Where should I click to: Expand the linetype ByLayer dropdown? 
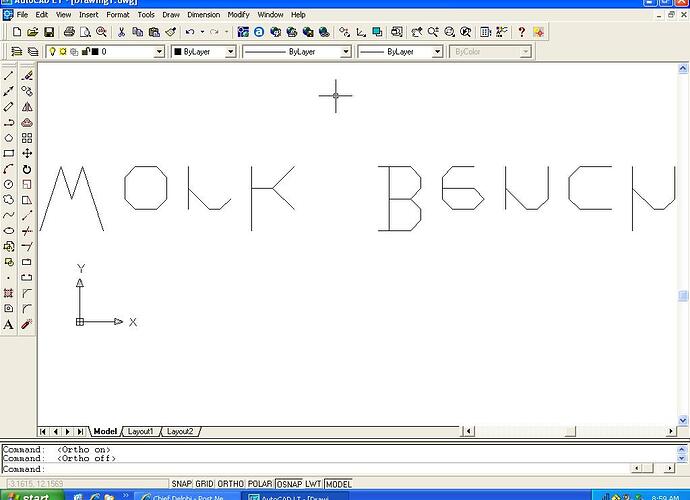click(346, 52)
